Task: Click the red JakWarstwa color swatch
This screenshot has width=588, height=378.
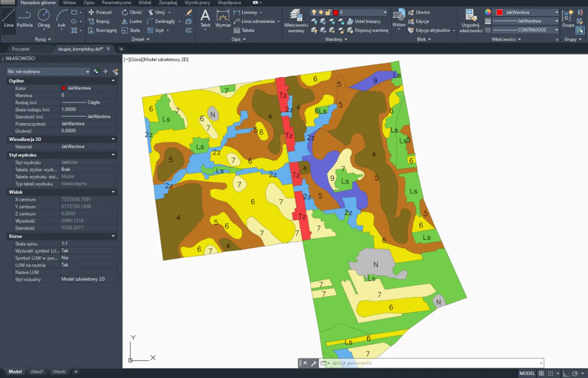Action: [x=499, y=12]
